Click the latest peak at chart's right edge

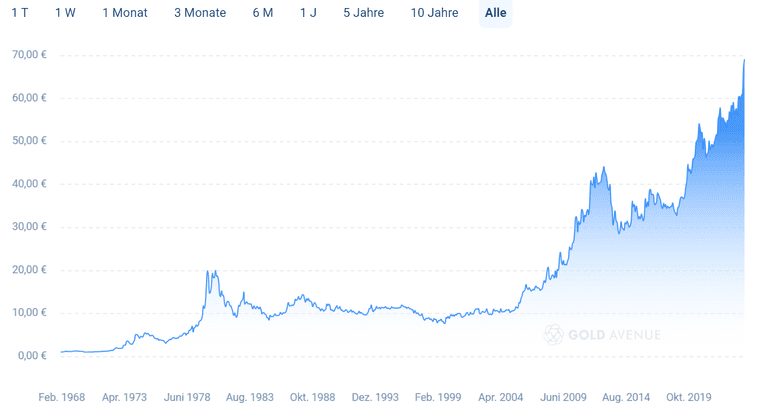(745, 61)
